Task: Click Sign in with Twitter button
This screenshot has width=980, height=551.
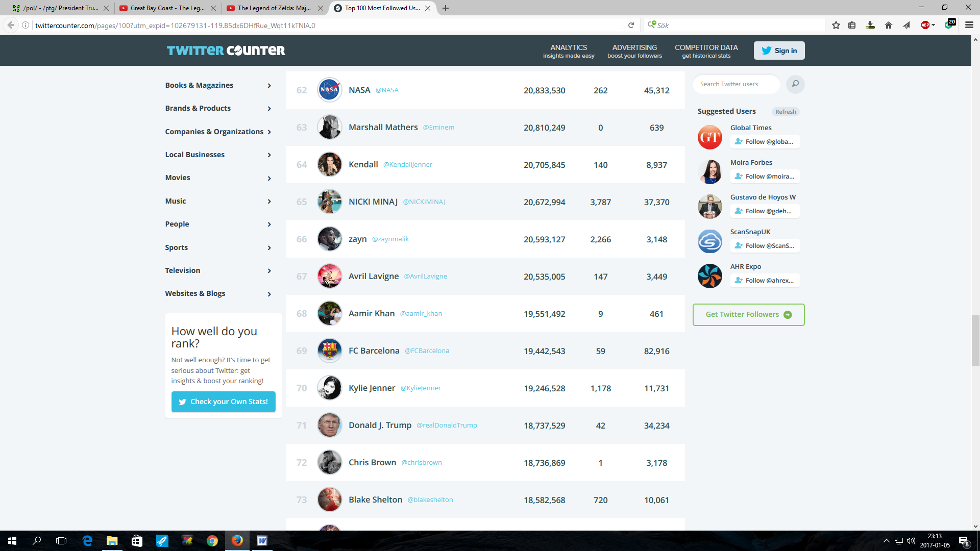Action: [779, 51]
